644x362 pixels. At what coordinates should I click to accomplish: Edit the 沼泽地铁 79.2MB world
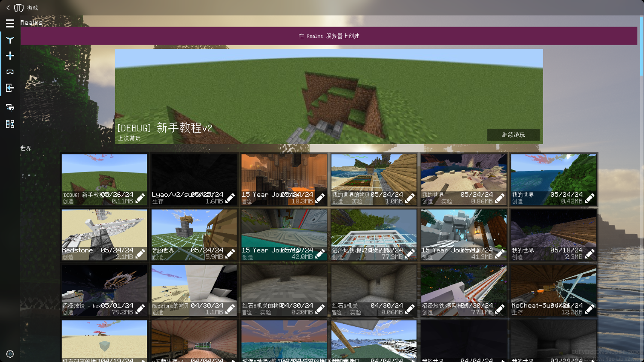click(x=140, y=309)
